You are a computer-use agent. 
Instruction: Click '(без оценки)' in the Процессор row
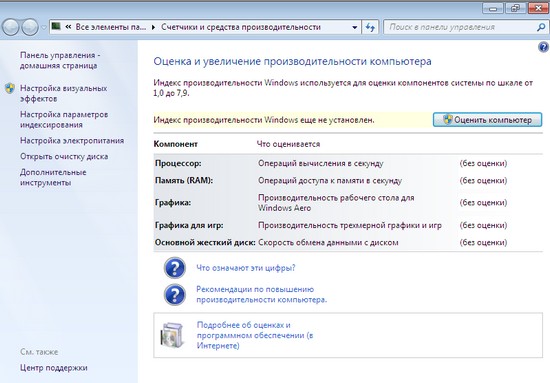[483, 163]
